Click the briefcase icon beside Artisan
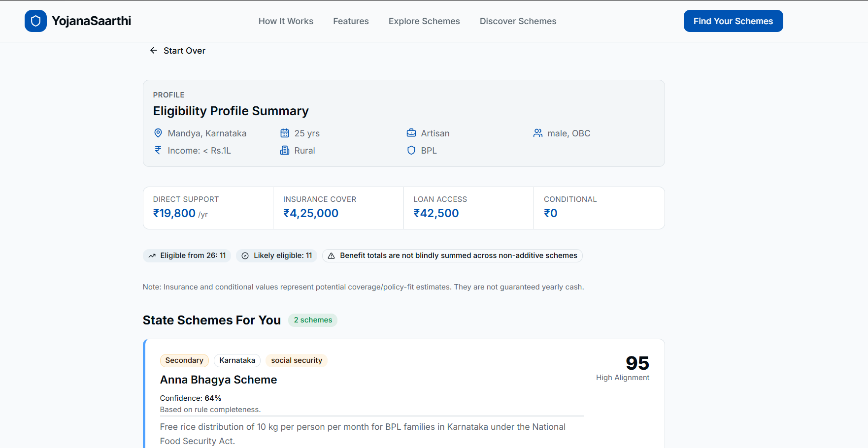 coord(411,133)
